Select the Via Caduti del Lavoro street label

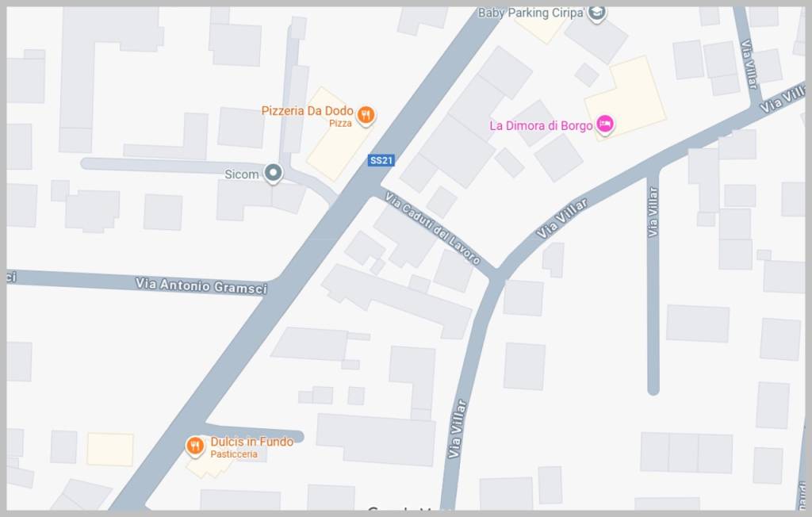[432, 228]
